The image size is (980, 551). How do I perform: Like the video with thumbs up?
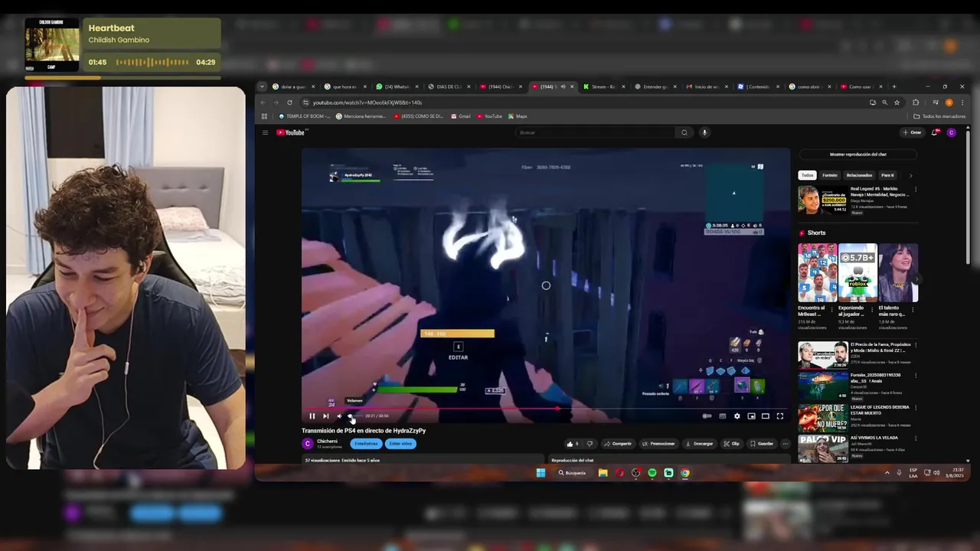click(573, 444)
